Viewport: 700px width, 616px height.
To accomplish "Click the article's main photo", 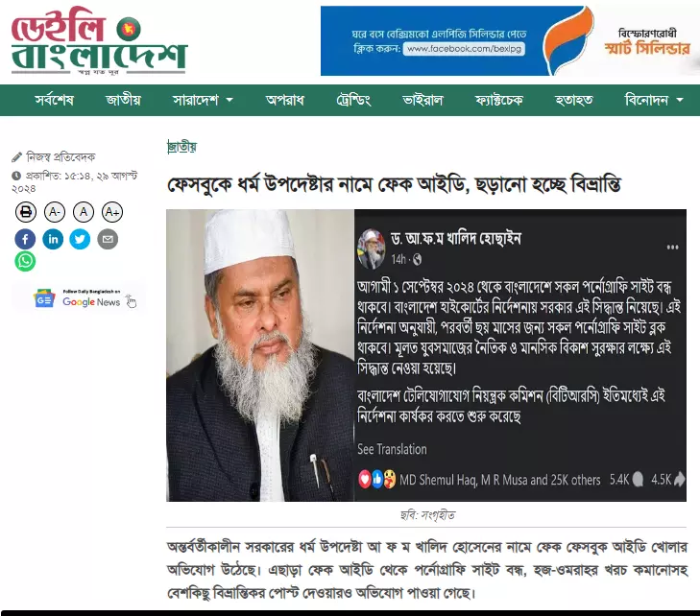I will 426,355.
